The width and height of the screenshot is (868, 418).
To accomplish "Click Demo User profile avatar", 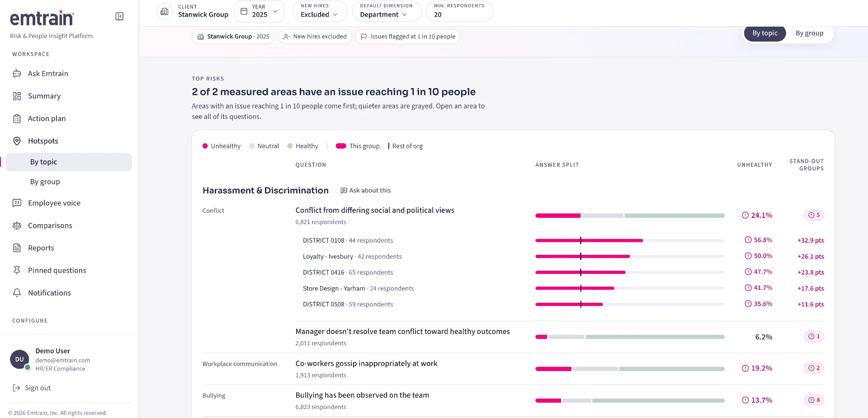I will point(19,360).
